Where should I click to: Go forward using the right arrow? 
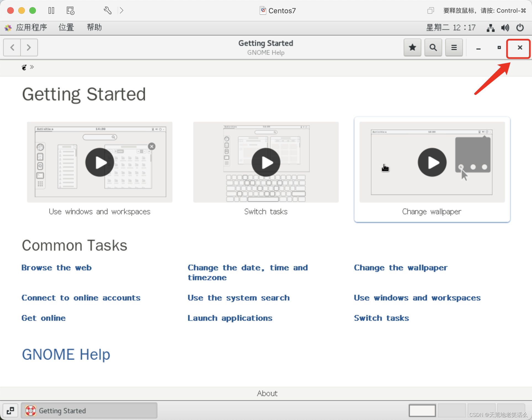pos(29,48)
